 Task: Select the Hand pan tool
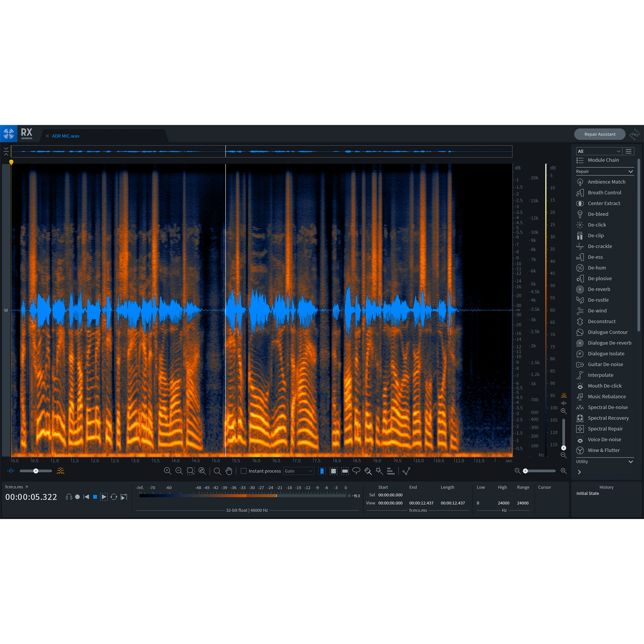point(229,471)
